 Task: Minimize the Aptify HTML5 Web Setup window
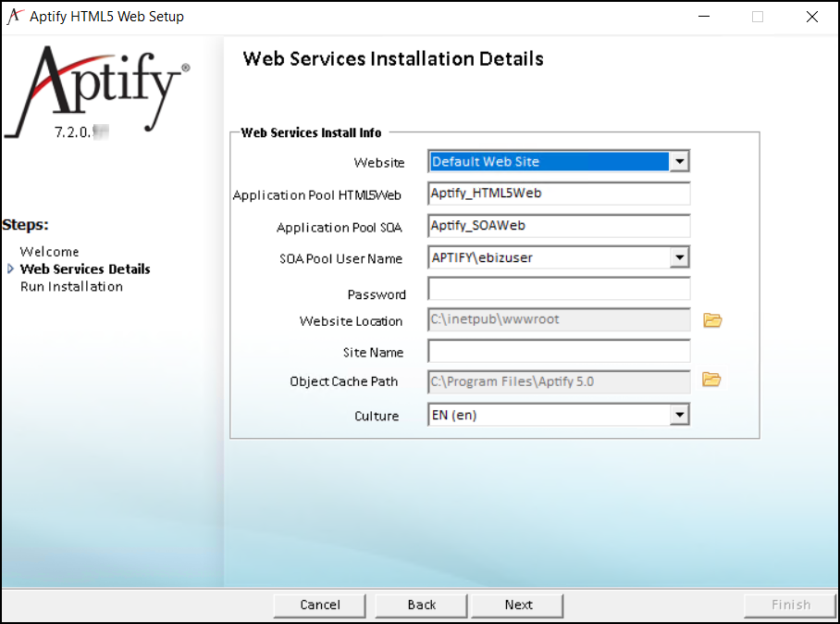click(704, 17)
